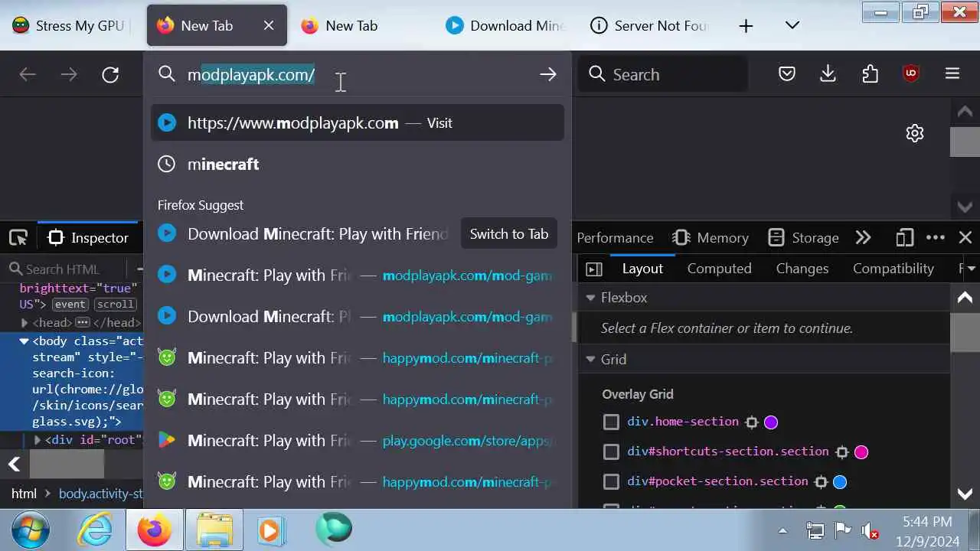Change purple grid color for div.home-section

pyautogui.click(x=771, y=422)
